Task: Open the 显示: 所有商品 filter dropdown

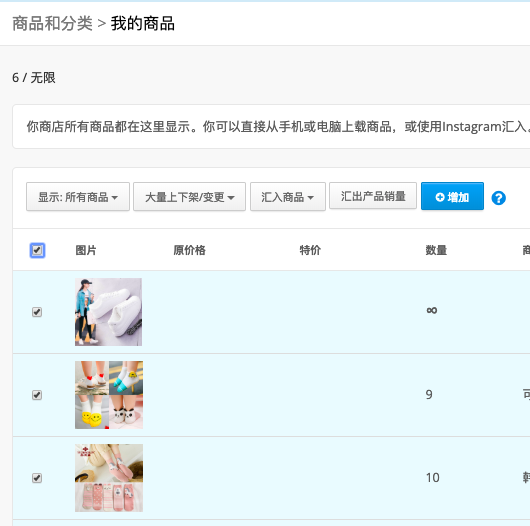Action: coord(78,197)
